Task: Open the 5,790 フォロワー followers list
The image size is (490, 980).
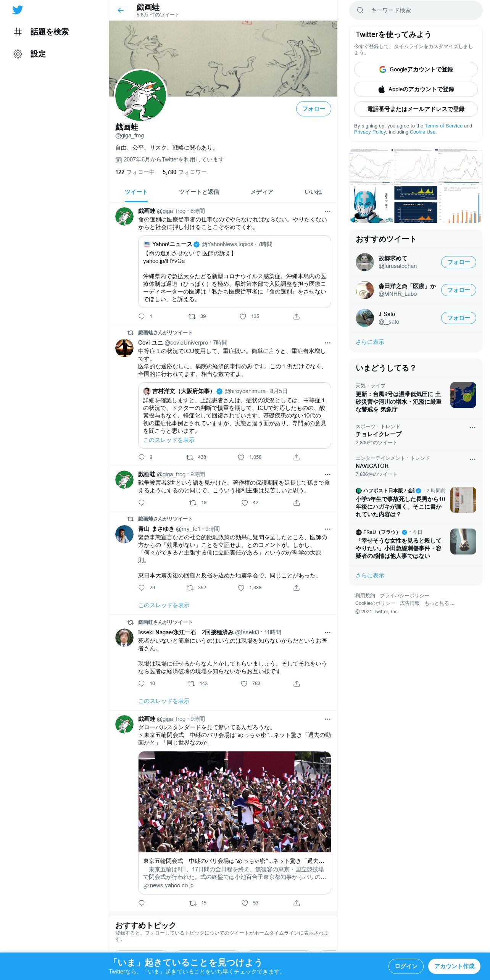Action: (x=185, y=172)
